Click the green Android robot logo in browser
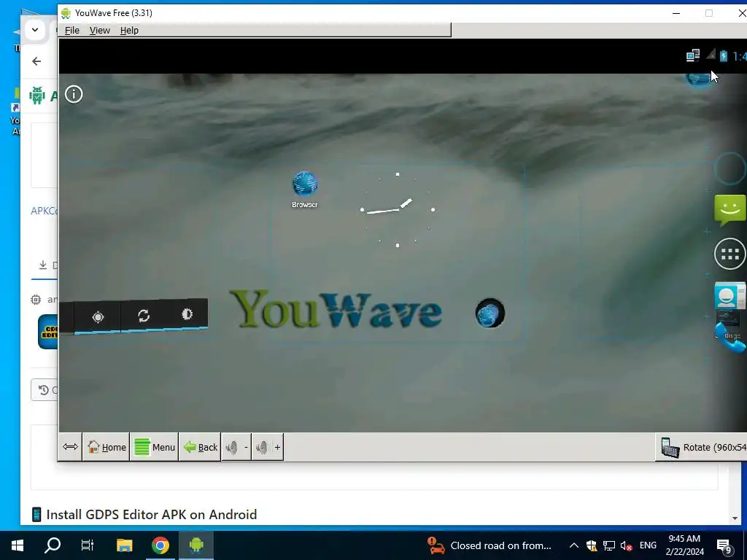This screenshot has width=747, height=560. (36, 96)
